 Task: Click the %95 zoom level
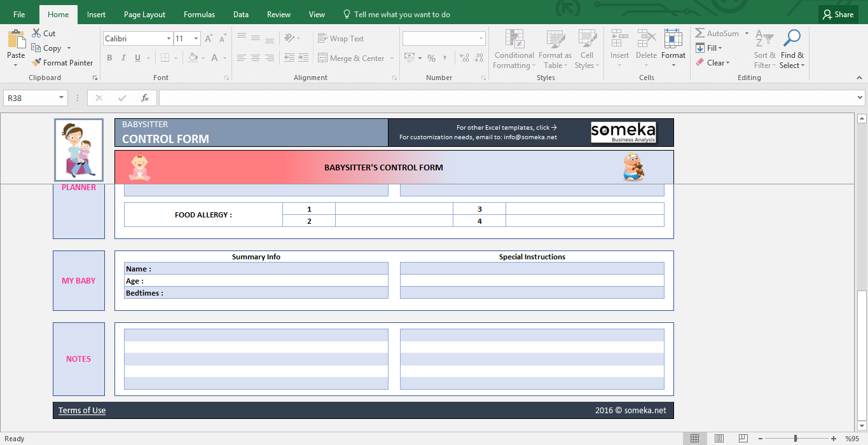pos(852,439)
